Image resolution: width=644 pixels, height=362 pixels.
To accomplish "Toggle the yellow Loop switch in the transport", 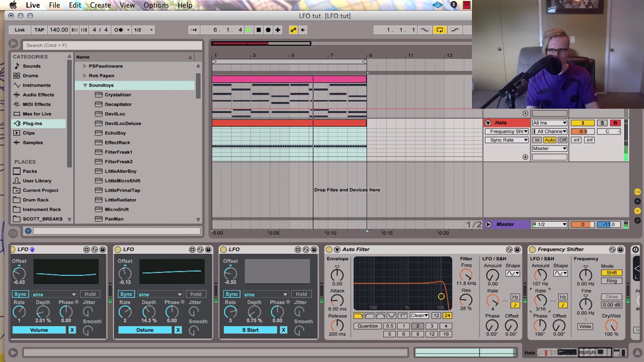I will pyautogui.click(x=440, y=30).
